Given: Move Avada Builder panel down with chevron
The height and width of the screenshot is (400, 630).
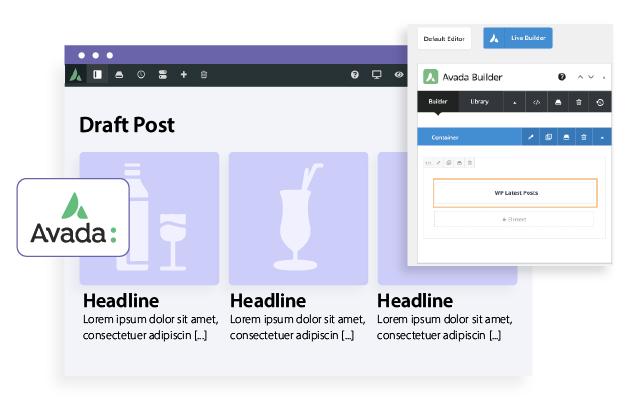Looking at the screenshot, I should click(x=591, y=77).
